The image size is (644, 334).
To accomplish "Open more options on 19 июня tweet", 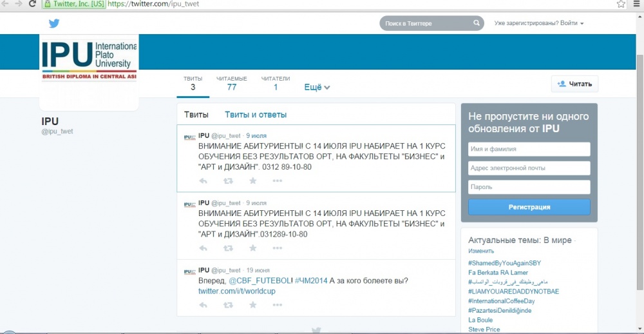I will (278, 305).
